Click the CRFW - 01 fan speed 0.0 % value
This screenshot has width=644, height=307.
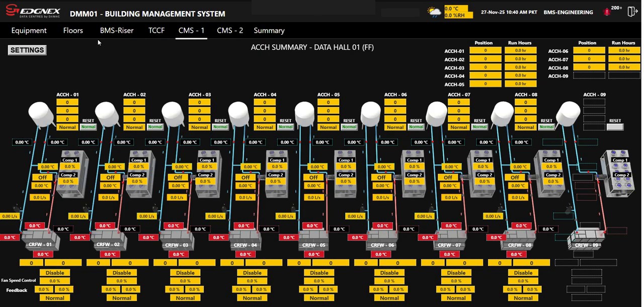coord(55,281)
